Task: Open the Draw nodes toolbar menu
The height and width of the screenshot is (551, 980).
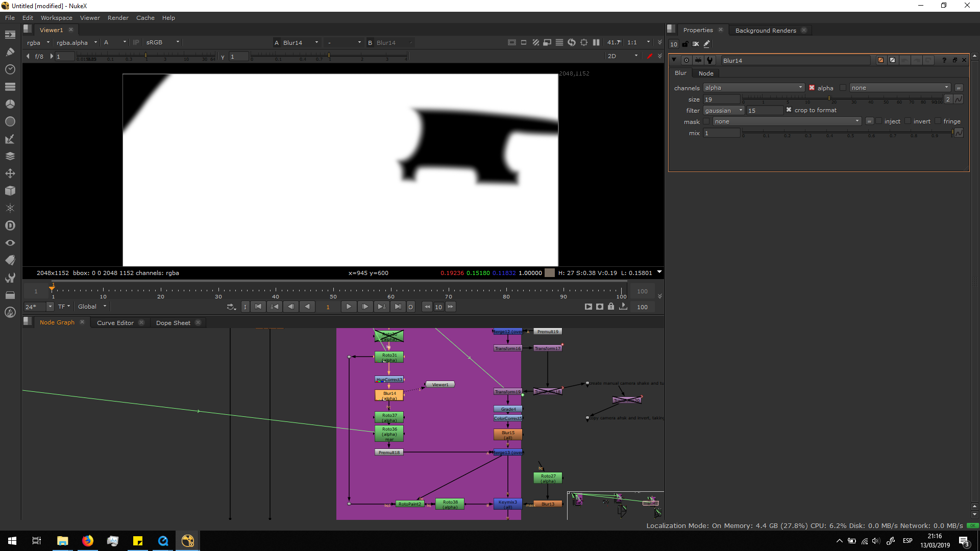Action: point(10,52)
